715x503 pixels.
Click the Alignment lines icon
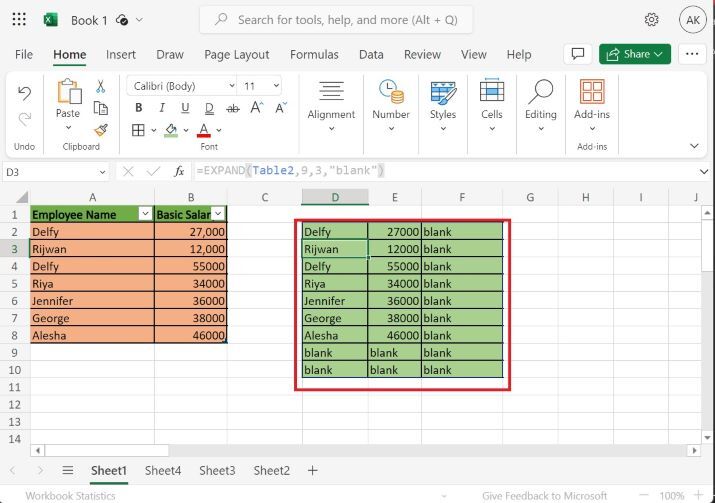(x=332, y=91)
